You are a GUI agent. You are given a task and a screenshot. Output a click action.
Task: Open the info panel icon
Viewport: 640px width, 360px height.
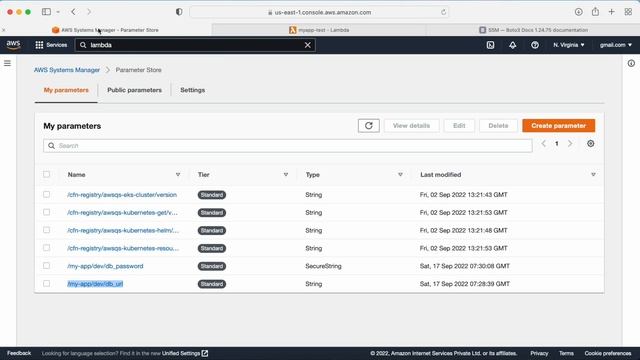pyautogui.click(x=631, y=63)
